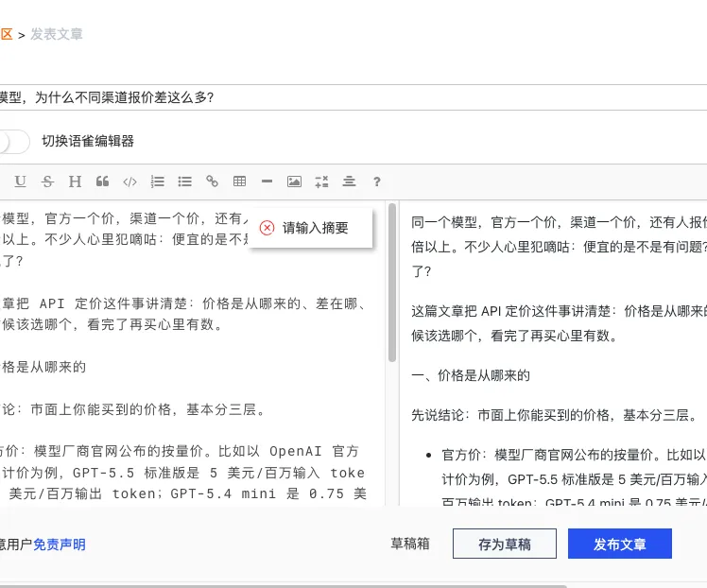This screenshot has width=707, height=588.
Task: Insert a horizontal rule
Action: (x=267, y=182)
